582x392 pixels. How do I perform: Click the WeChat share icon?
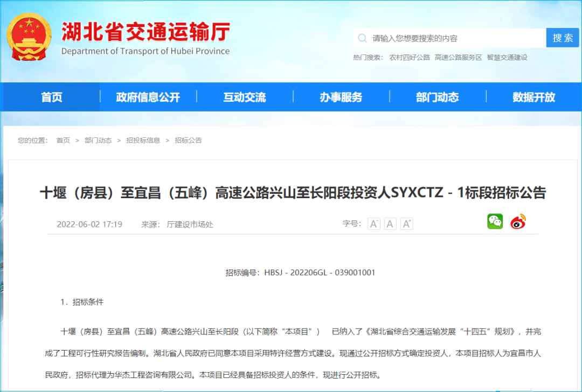[495, 221]
